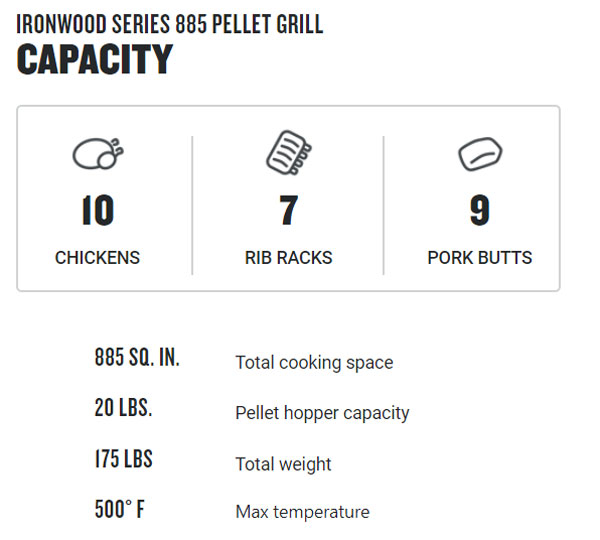600x540 pixels.
Task: Click the Pellet hopper capacity text
Action: [322, 413]
